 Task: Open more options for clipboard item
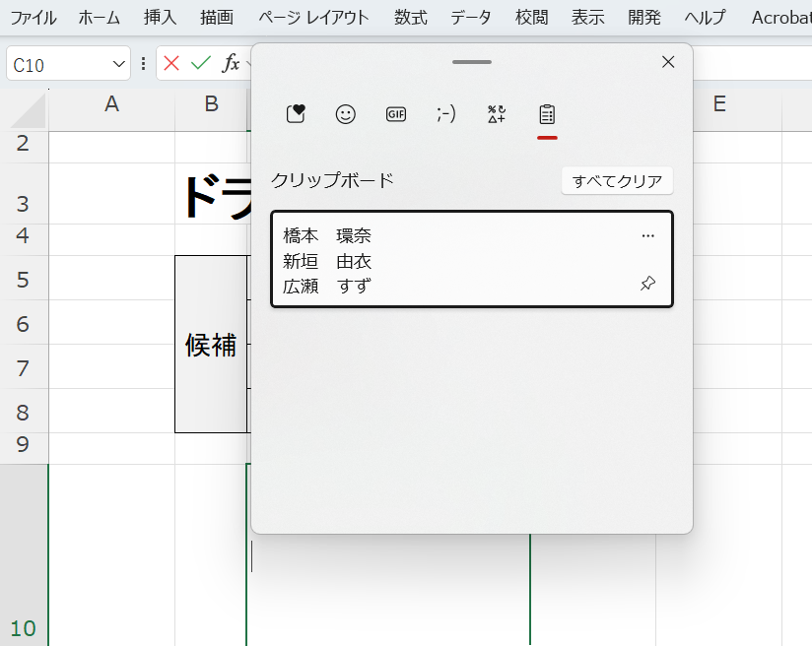point(647,236)
